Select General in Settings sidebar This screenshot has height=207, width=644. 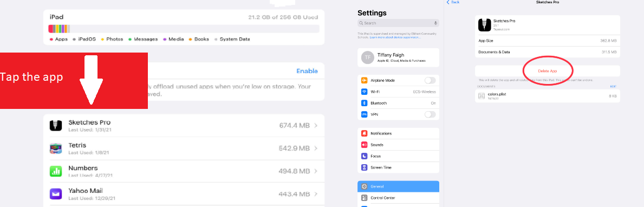(x=399, y=186)
